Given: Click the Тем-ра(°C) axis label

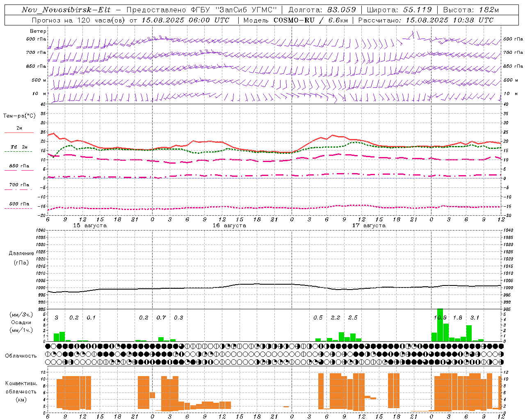Looking at the screenshot, I should click(x=19, y=116).
